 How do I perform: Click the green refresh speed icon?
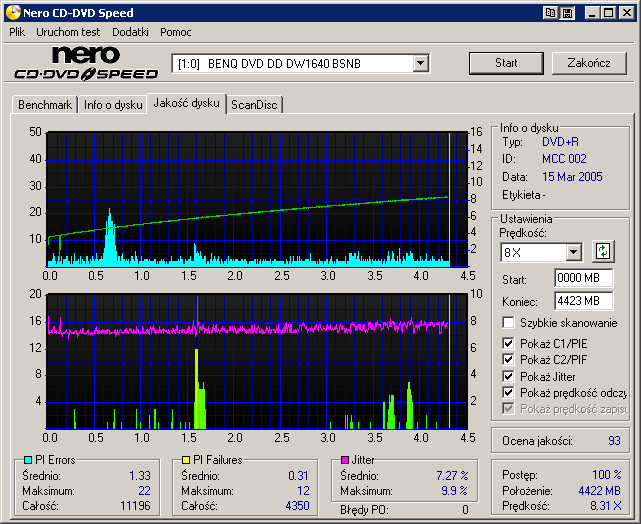(603, 251)
